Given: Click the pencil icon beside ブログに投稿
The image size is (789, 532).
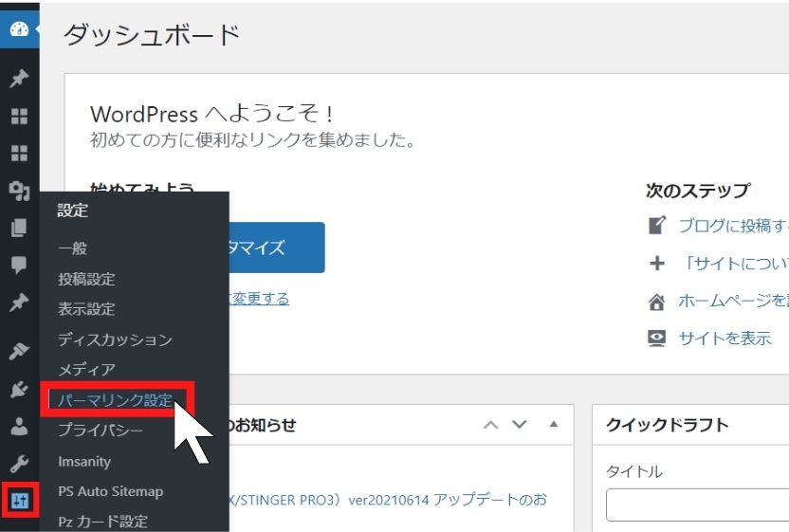Looking at the screenshot, I should point(656,225).
